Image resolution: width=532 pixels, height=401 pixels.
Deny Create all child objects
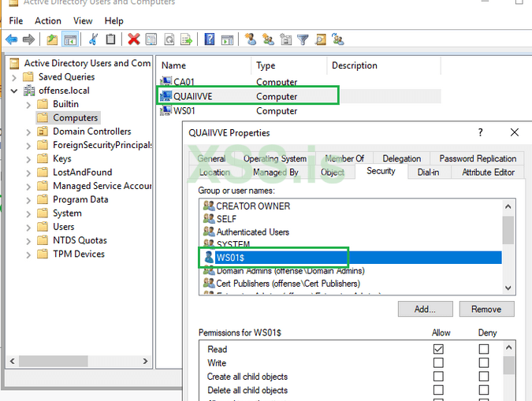484,377
